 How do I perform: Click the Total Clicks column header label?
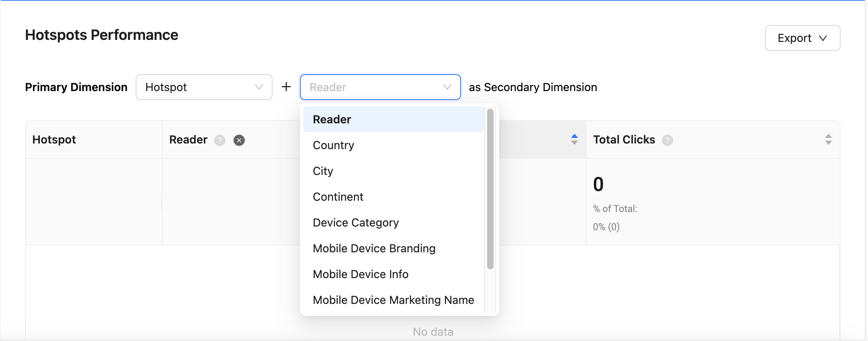coord(624,139)
